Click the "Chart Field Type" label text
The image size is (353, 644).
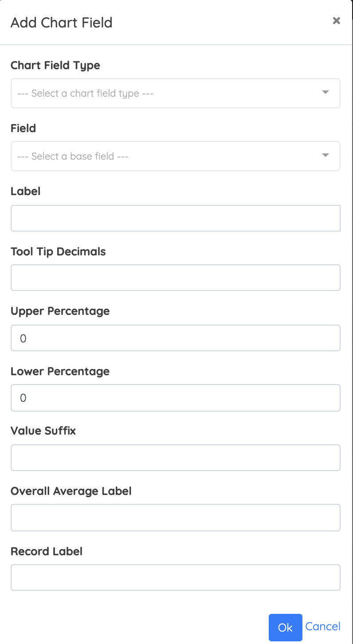pyautogui.click(x=55, y=66)
